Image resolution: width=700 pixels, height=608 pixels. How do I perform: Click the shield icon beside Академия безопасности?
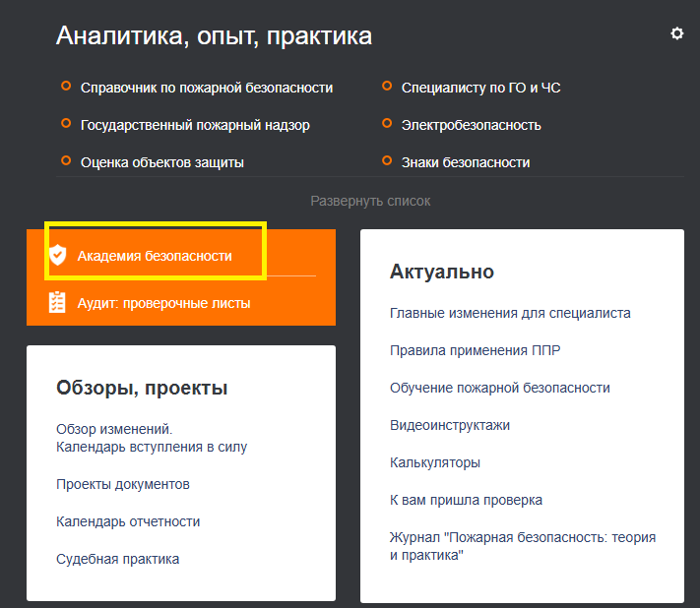pos(57,255)
